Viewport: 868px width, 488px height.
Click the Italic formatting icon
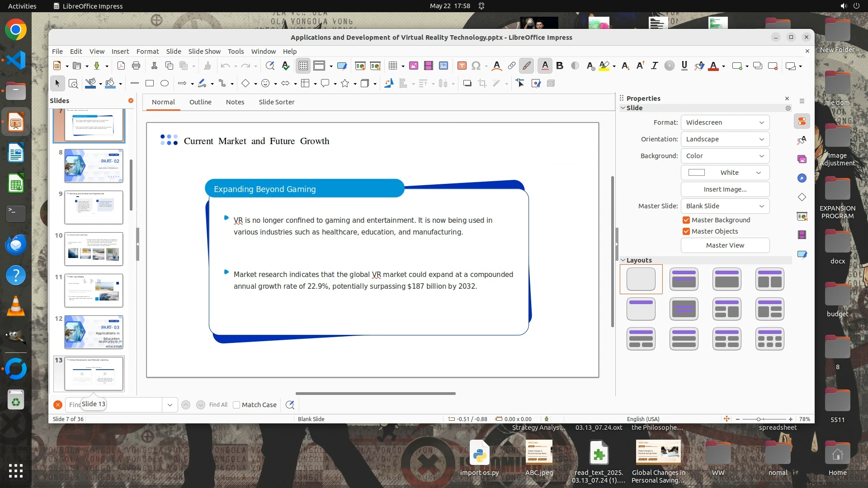(654, 66)
